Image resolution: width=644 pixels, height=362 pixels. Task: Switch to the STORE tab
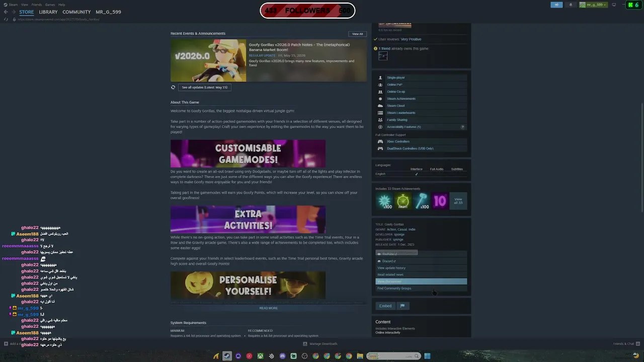[x=27, y=12]
